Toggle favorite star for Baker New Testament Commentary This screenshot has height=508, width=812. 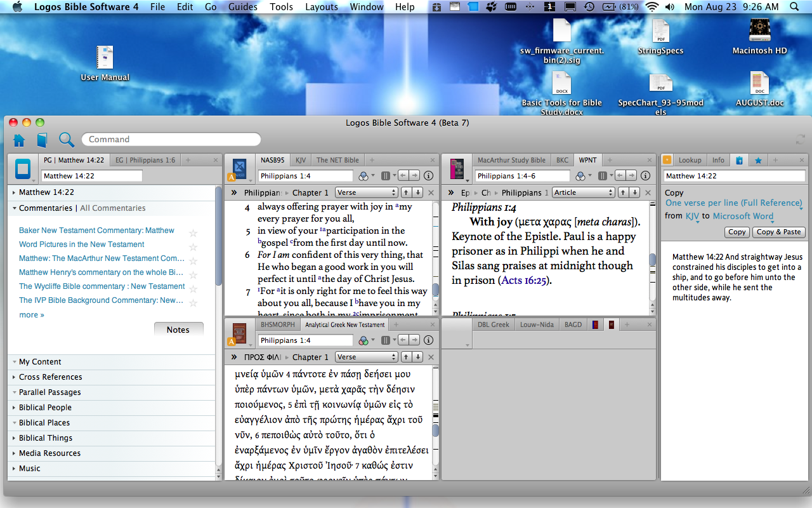pos(193,232)
